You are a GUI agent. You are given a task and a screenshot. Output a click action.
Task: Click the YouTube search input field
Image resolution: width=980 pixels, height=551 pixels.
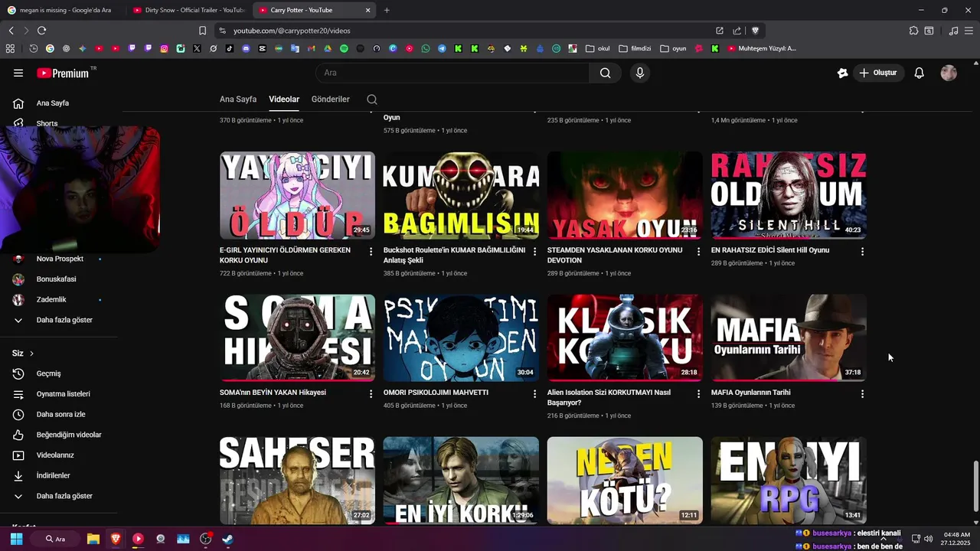pos(452,73)
